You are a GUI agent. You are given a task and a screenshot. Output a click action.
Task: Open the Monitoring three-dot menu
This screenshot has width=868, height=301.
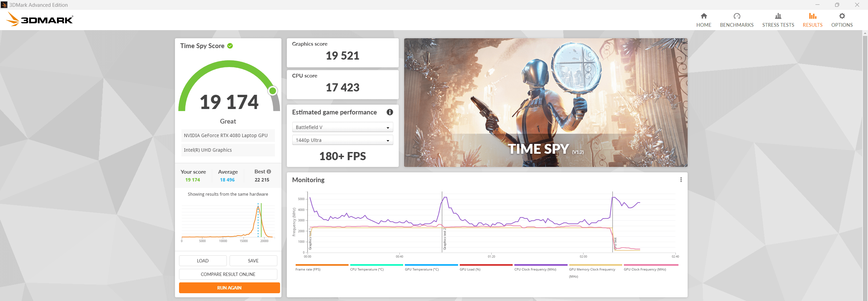coord(680,180)
